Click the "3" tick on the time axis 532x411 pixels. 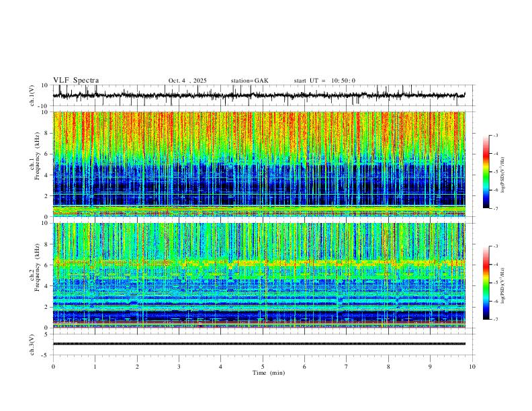[179, 367]
